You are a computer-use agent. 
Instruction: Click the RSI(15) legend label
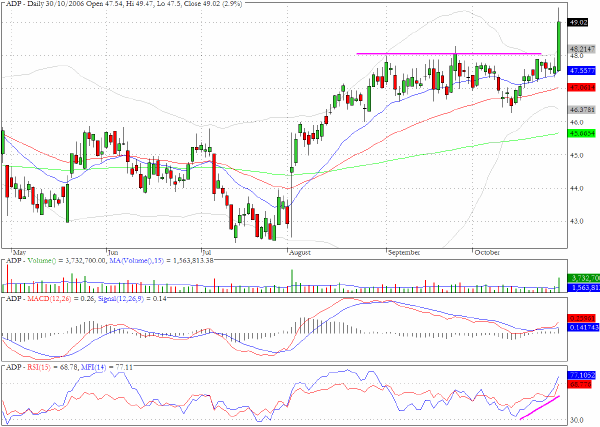click(x=38, y=367)
